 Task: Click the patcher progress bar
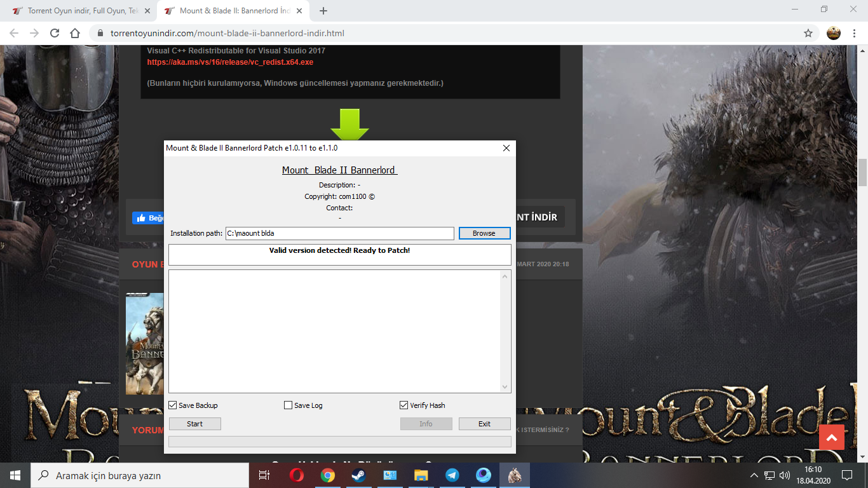(340, 442)
